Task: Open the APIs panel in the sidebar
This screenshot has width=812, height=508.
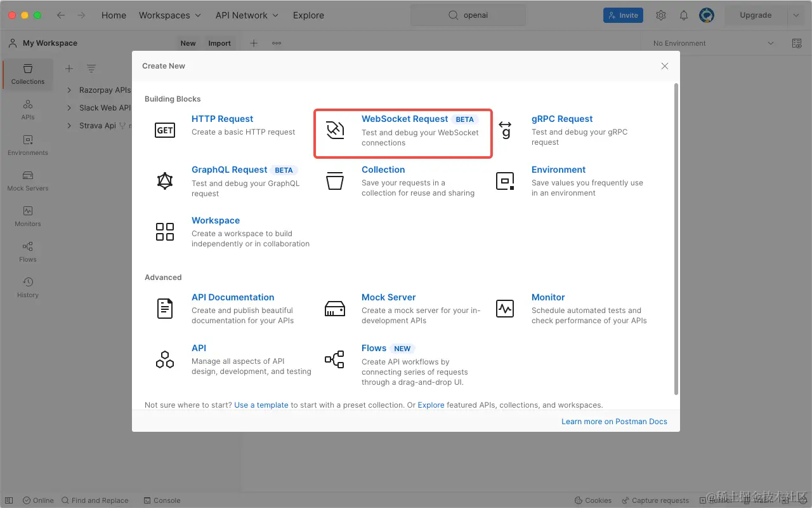Action: [28, 109]
